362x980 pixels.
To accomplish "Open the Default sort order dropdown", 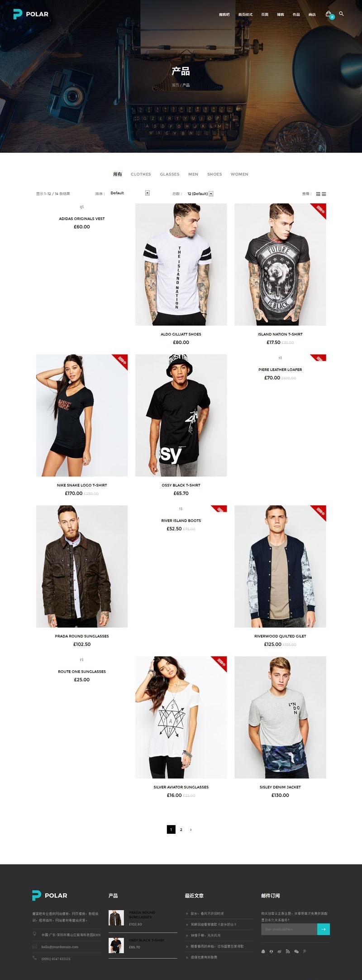I will [129, 193].
